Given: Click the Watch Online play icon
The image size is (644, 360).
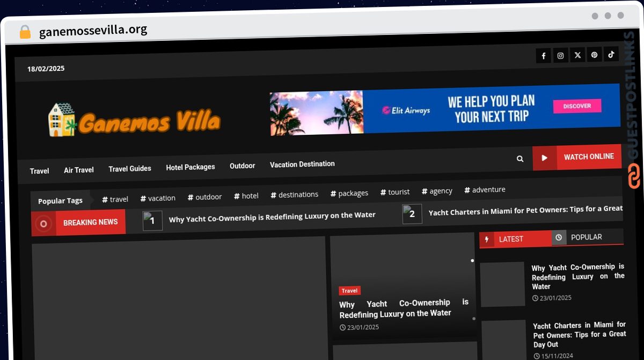Looking at the screenshot, I should pyautogui.click(x=544, y=158).
